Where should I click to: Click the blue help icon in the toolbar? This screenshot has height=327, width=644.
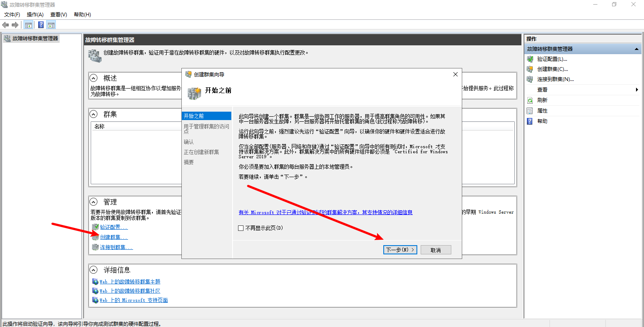coord(41,25)
